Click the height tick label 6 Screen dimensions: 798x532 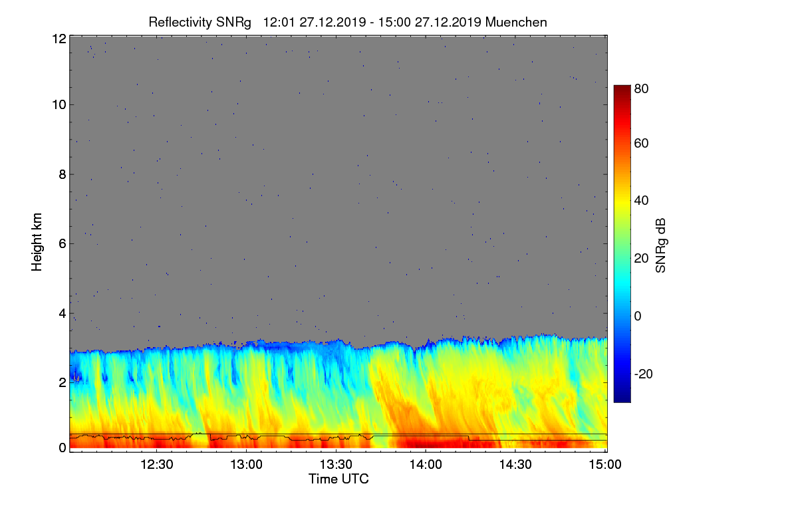pos(62,243)
